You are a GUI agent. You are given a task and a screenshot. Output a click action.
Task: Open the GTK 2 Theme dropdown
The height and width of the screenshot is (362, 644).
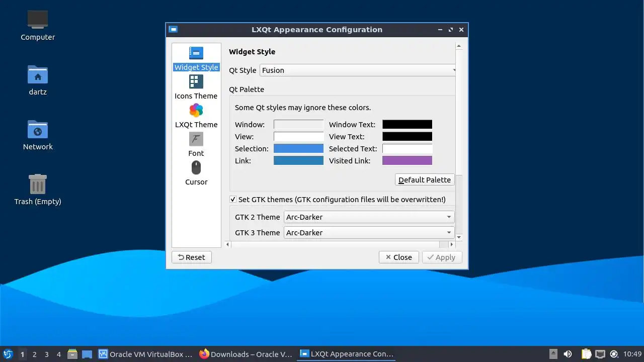pyautogui.click(x=369, y=217)
